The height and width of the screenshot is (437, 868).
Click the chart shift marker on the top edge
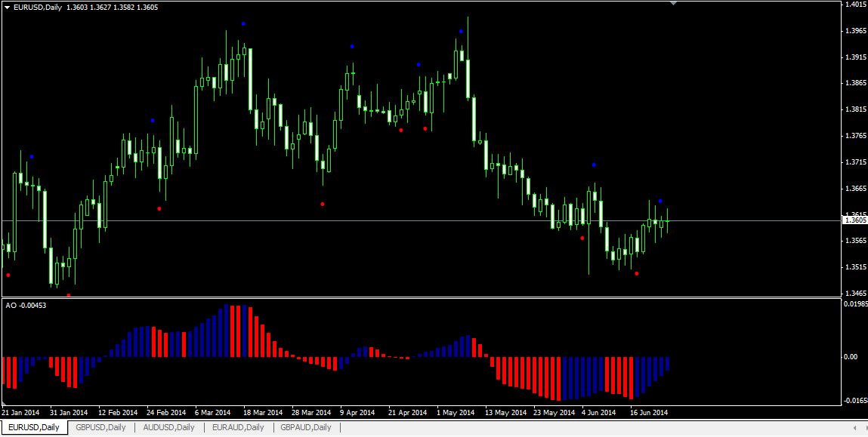pyautogui.click(x=673, y=3)
